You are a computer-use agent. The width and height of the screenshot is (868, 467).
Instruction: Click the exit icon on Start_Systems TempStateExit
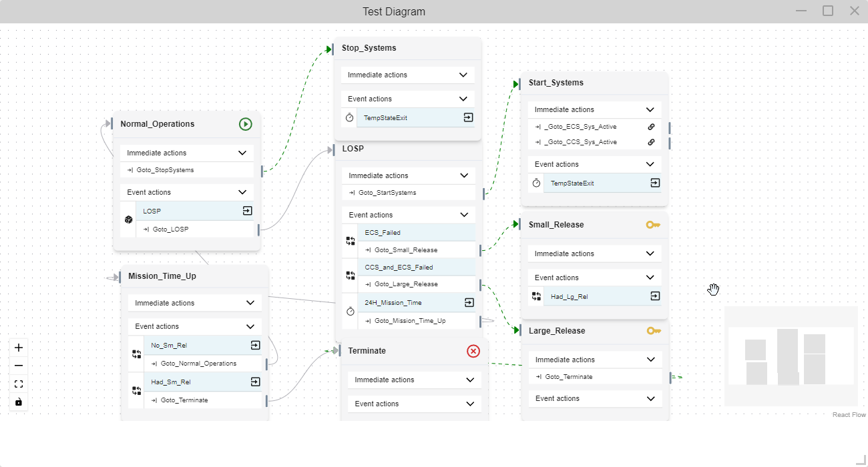pos(655,183)
